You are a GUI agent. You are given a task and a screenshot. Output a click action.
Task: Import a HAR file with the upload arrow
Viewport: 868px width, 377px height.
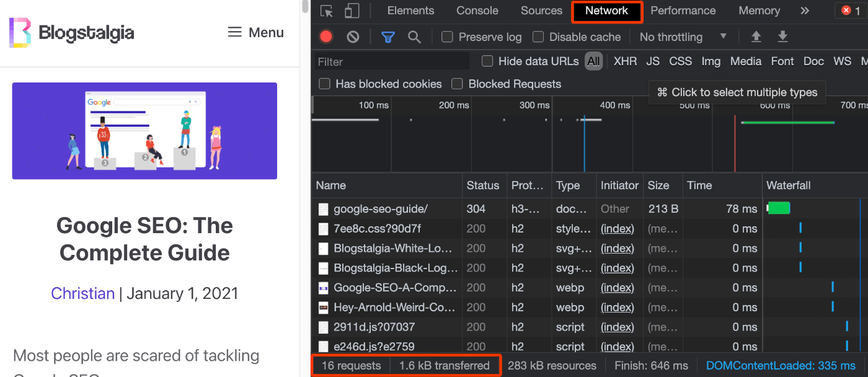(x=756, y=37)
